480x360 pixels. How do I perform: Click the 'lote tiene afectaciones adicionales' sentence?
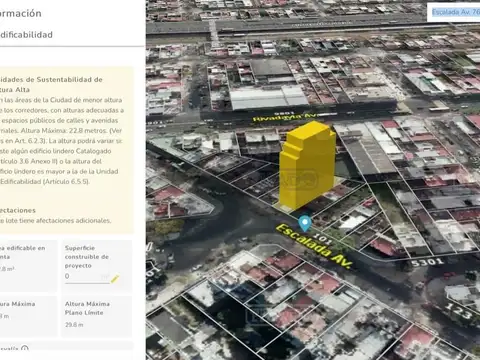coord(58,221)
